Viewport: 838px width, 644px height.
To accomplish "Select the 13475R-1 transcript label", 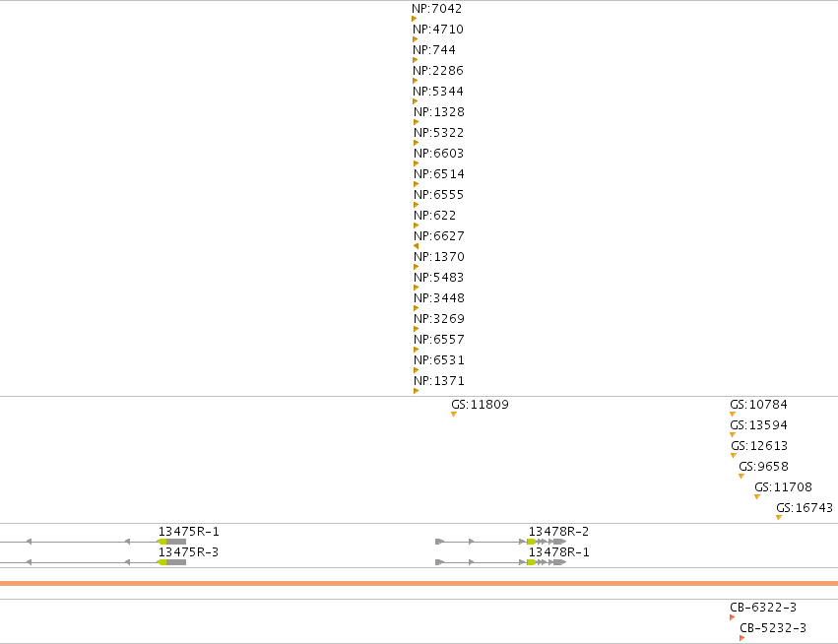I will 189,532.
